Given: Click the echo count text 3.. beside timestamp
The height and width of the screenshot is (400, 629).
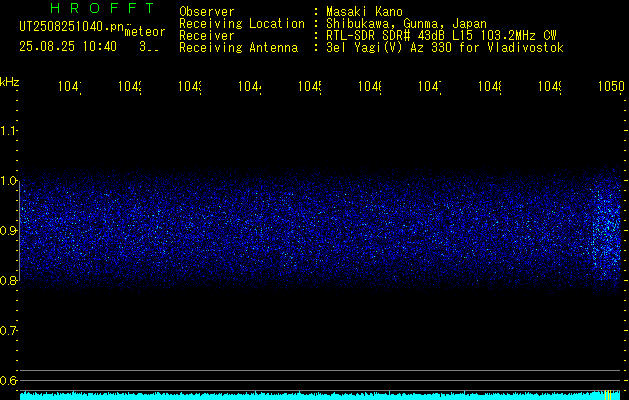Looking at the screenshot, I should pyautogui.click(x=149, y=47).
